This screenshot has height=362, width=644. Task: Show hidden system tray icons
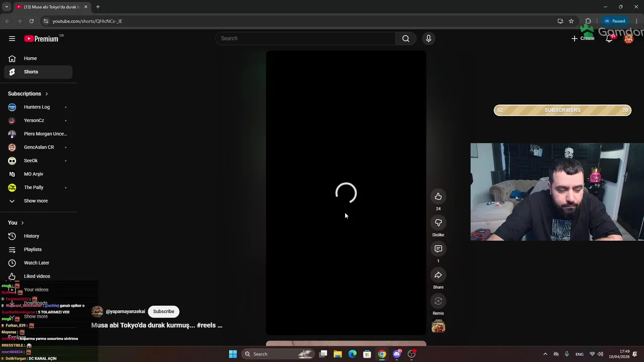tap(545, 354)
